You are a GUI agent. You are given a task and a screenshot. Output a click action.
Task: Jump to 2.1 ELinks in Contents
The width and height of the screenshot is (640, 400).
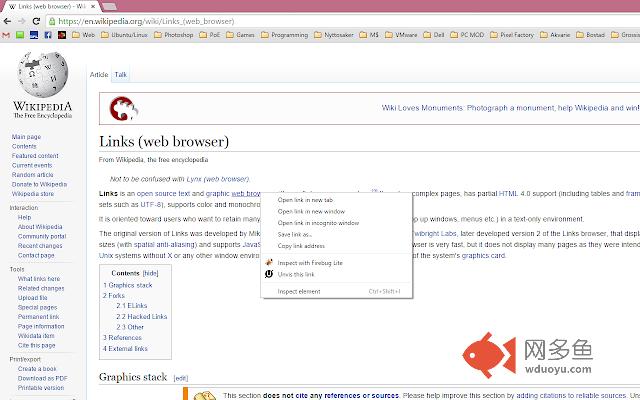coord(131,306)
